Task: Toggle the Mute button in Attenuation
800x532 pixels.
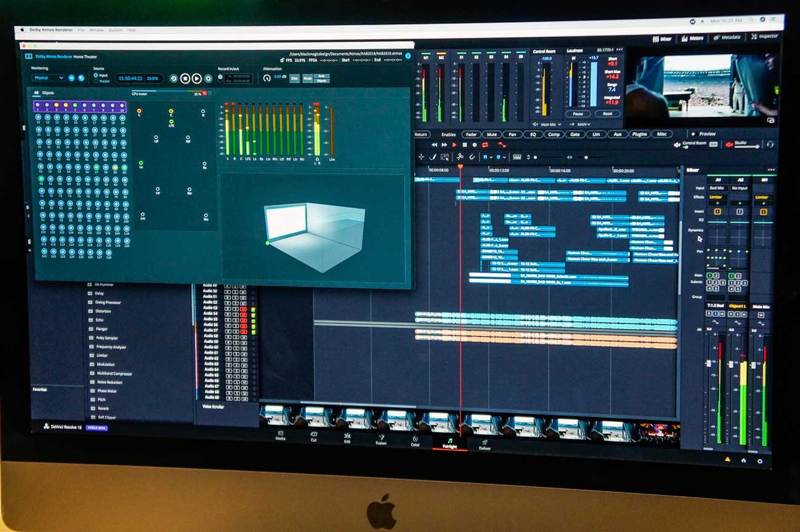Action: (307, 78)
